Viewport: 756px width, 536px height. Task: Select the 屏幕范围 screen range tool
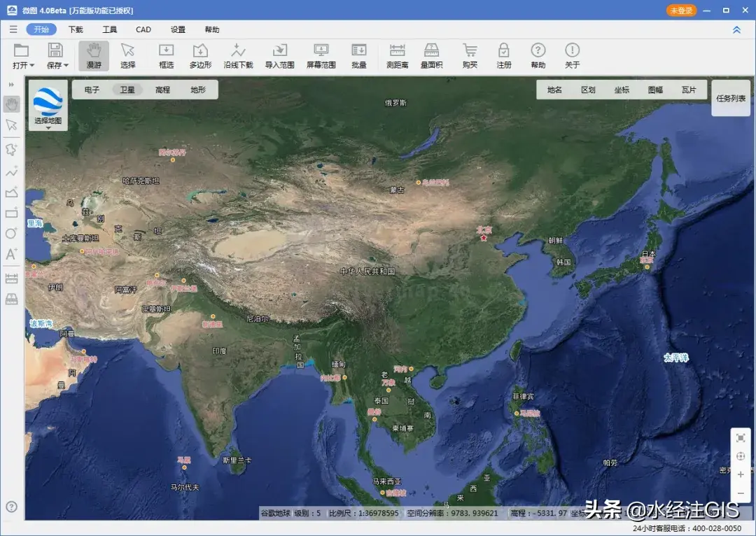321,55
